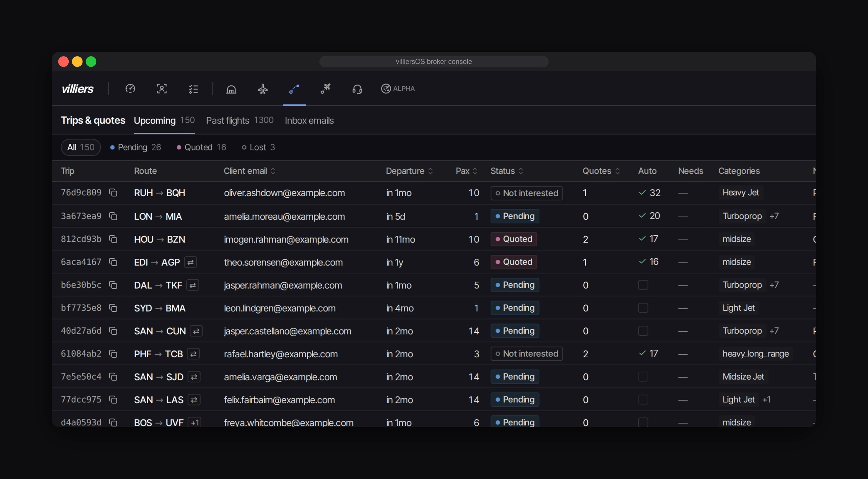This screenshot has width=868, height=479.
Task: Select the All 150 filter
Action: coord(80,147)
